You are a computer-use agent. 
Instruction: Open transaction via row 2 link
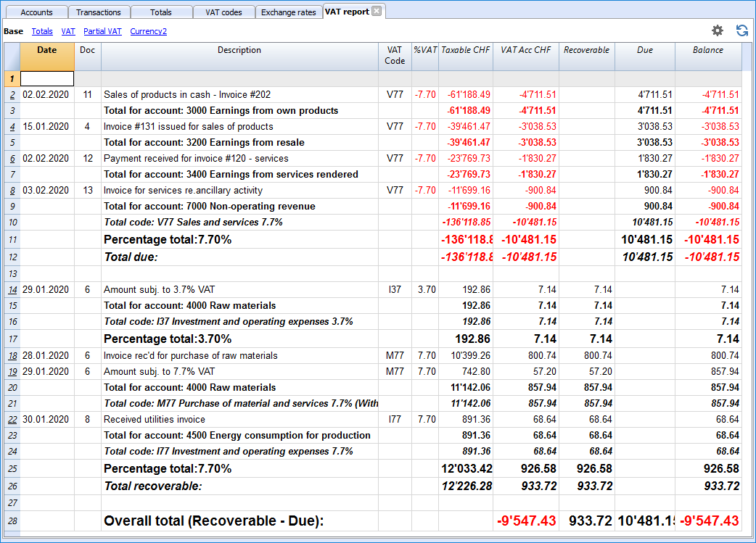[x=12, y=94]
